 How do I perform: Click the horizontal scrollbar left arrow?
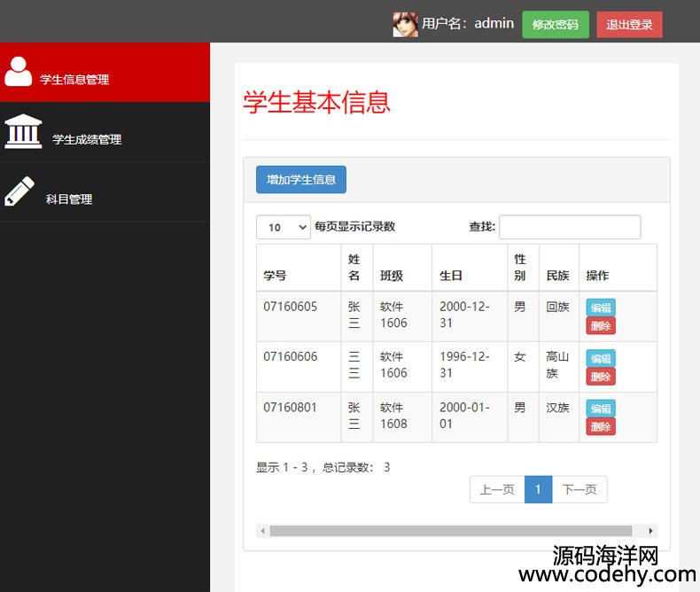(x=263, y=531)
